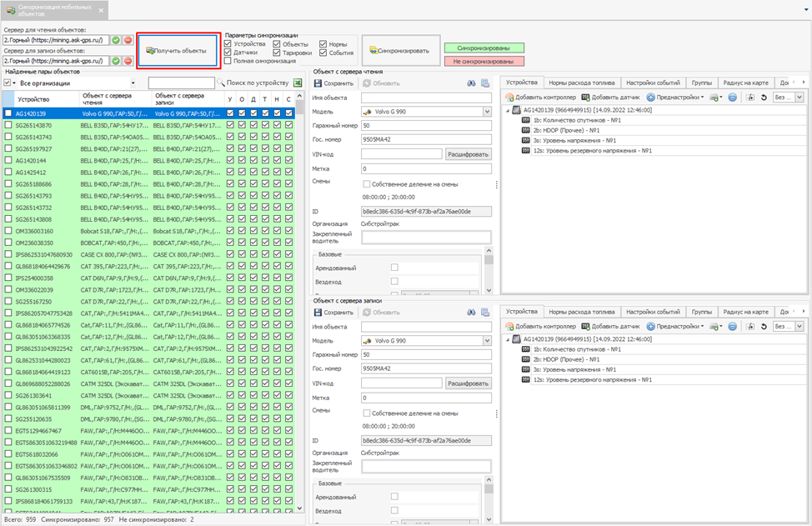This screenshot has height=526, width=812.
Task: Switch to upper Нормы расхода топлива tab
Action: click(582, 83)
